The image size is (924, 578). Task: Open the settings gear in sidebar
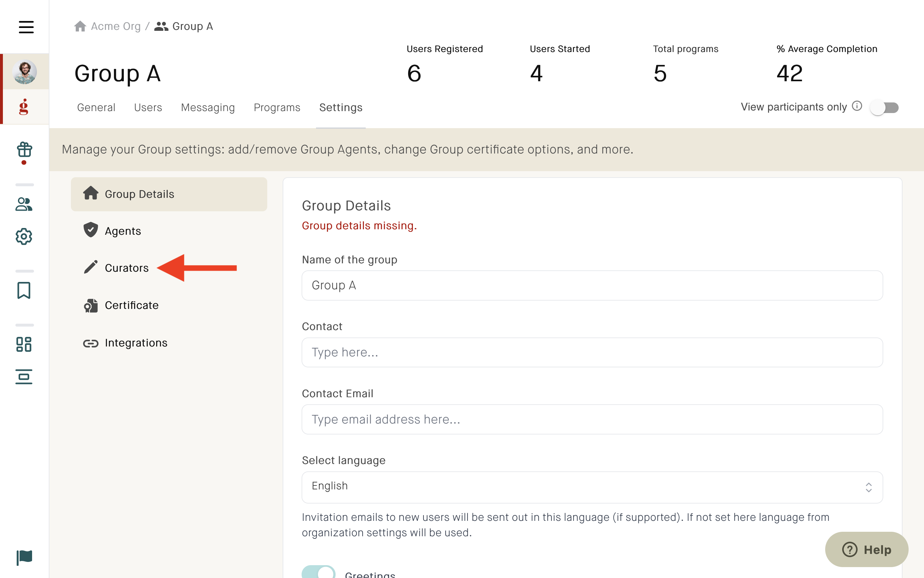click(24, 237)
